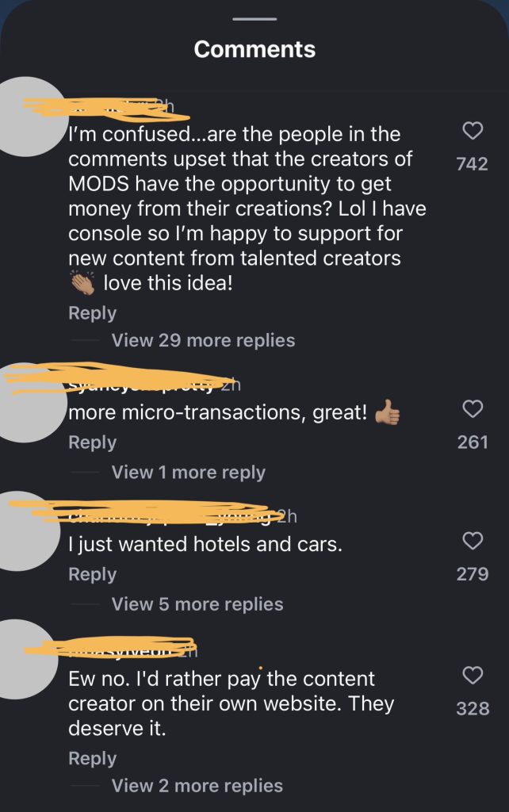
Task: Reply to the 'I'm confused' comment
Action: [92, 313]
